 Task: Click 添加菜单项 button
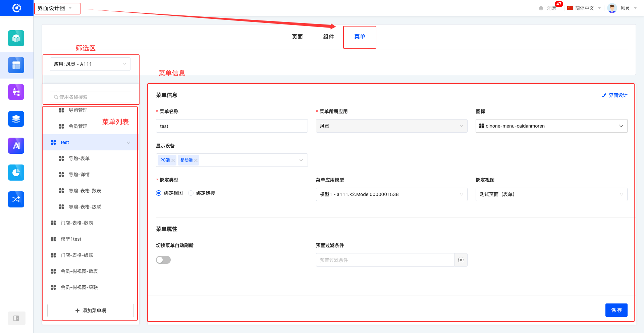point(91,311)
